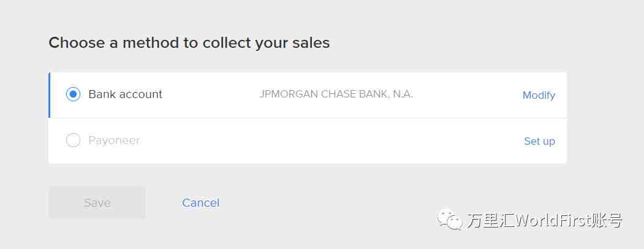Click the Bank account label text
Screen dimensions: 644x249
point(125,94)
